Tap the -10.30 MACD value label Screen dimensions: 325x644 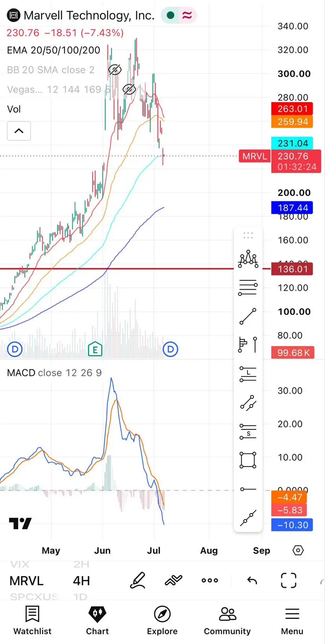(x=292, y=525)
